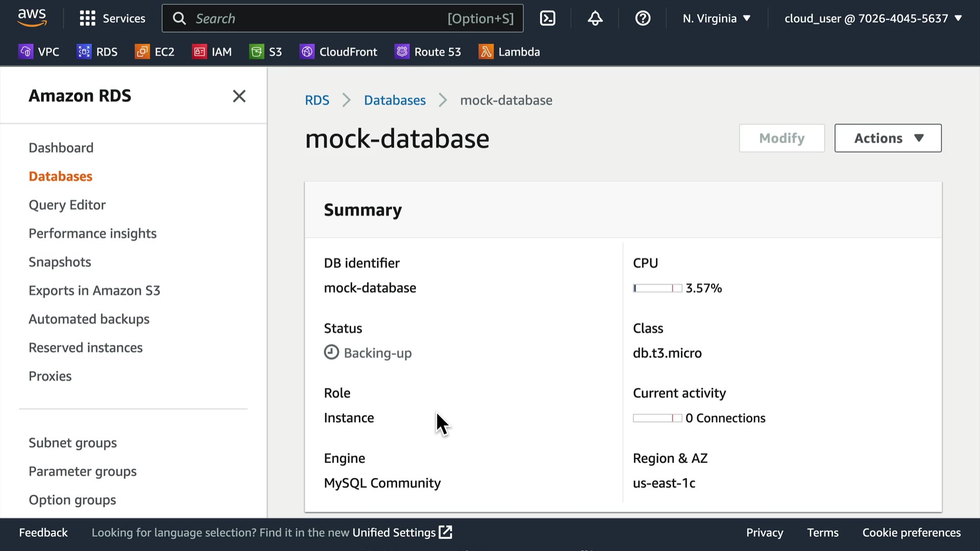Follow the Databases breadcrumb link

(x=395, y=100)
